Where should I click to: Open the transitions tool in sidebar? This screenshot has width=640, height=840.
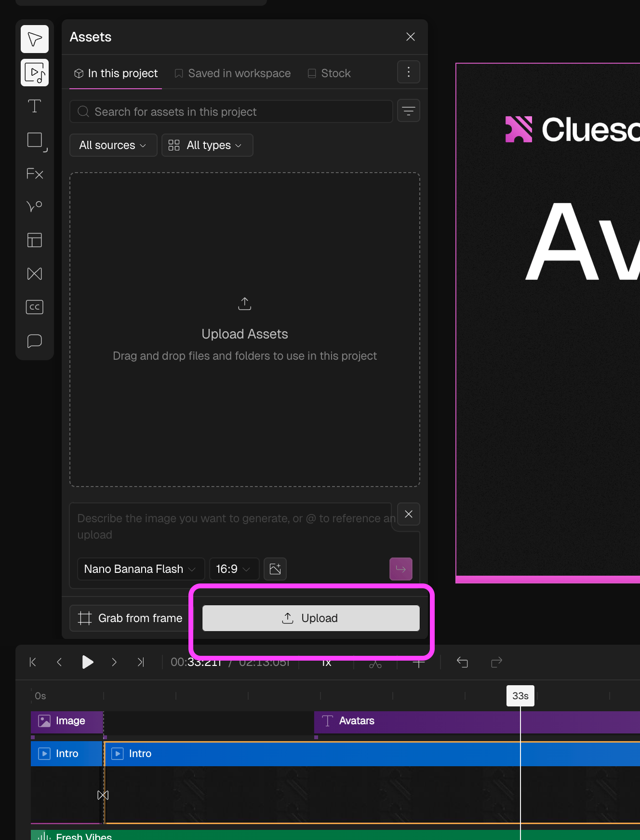35,273
